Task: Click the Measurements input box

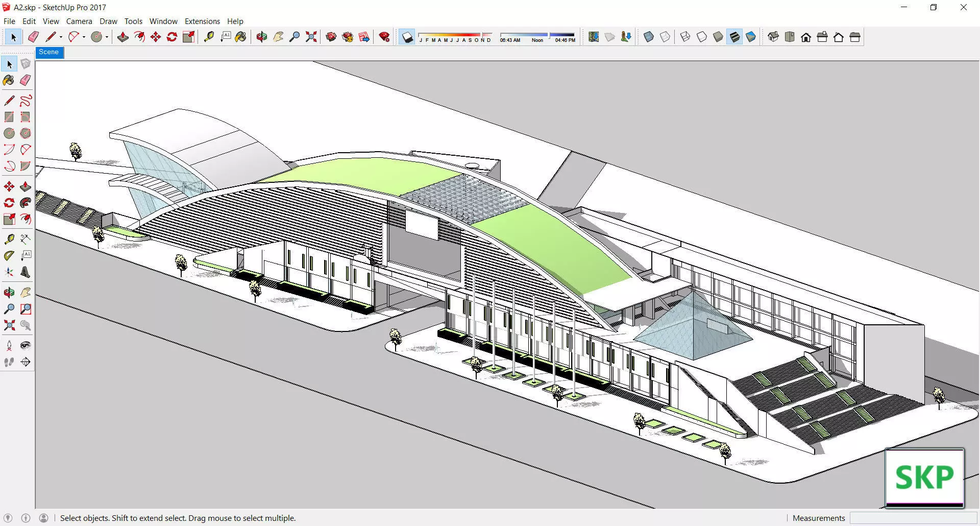Action: [x=914, y=518]
